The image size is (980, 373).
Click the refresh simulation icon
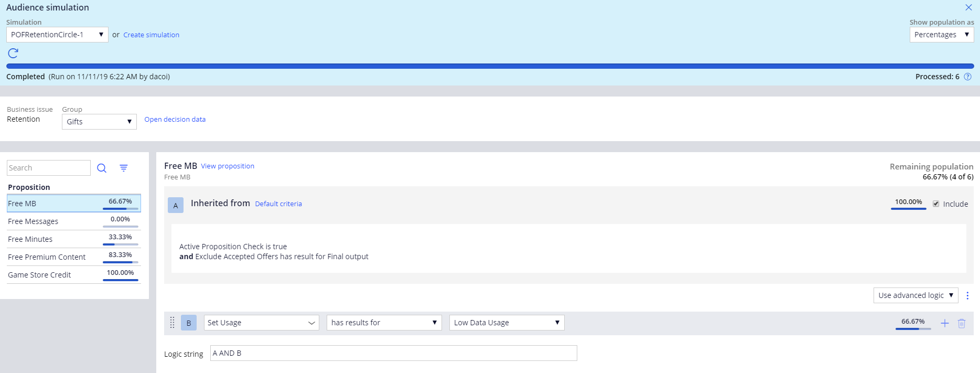coord(13,53)
